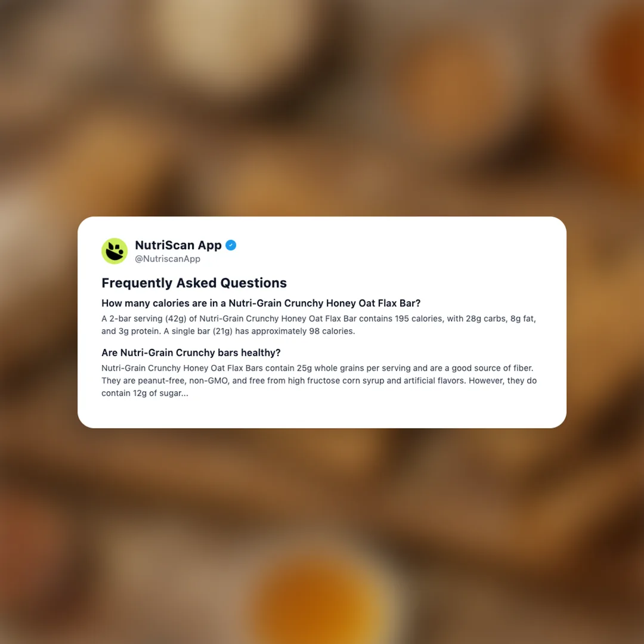Click the NutriScan App green avatar logo
Image resolution: width=644 pixels, height=644 pixels.
pos(114,251)
